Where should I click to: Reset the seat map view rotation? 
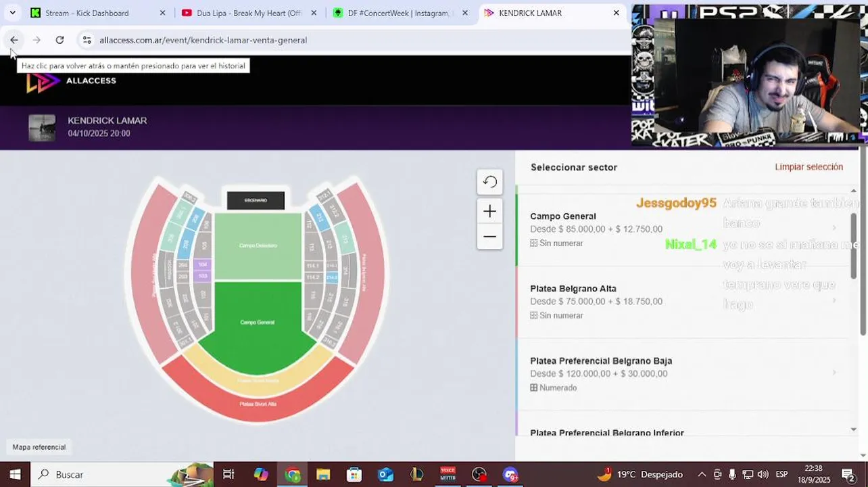(x=489, y=182)
